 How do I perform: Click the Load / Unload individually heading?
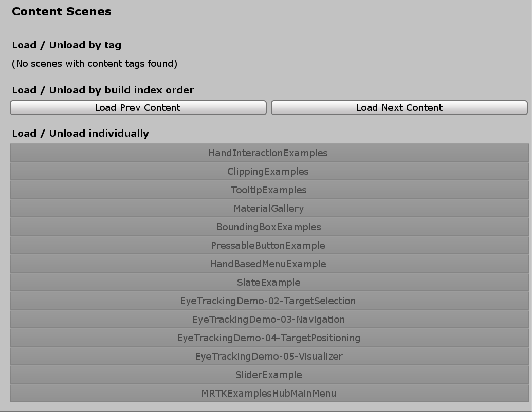pyautogui.click(x=80, y=133)
